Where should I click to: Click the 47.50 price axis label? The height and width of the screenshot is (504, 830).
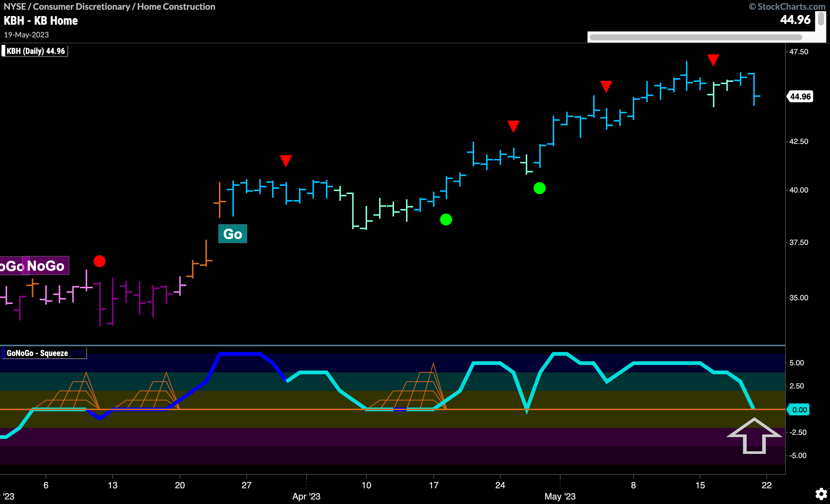[799, 52]
